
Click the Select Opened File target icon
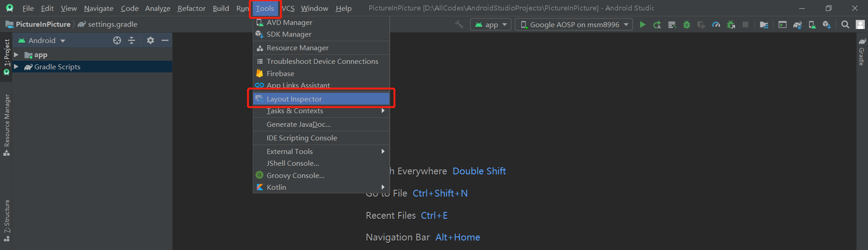[117, 40]
